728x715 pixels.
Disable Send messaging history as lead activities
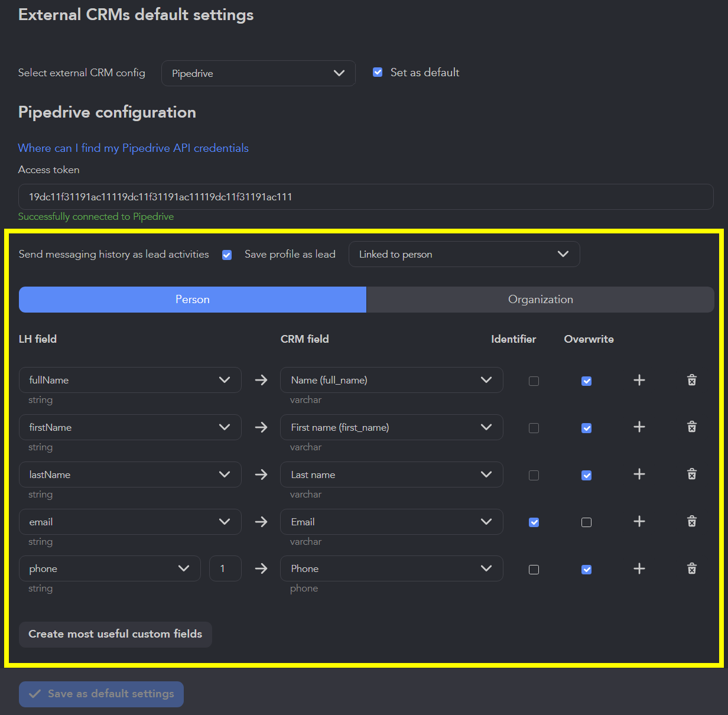coord(227,255)
